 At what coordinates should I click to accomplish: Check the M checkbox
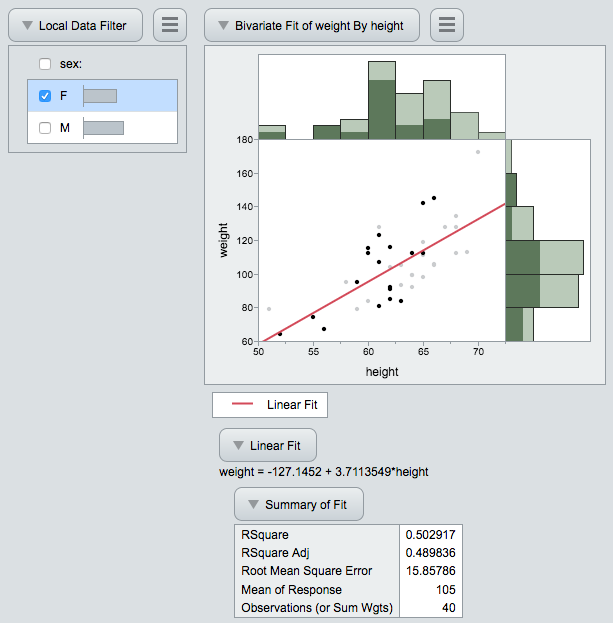coord(45,128)
